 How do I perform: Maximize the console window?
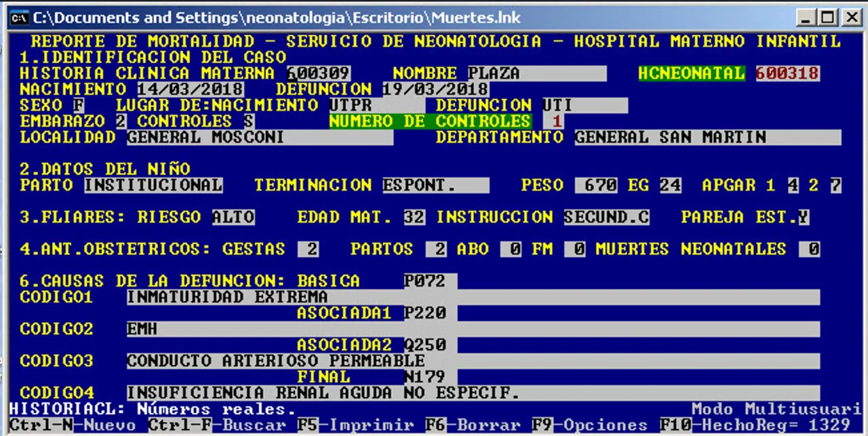coord(826,17)
